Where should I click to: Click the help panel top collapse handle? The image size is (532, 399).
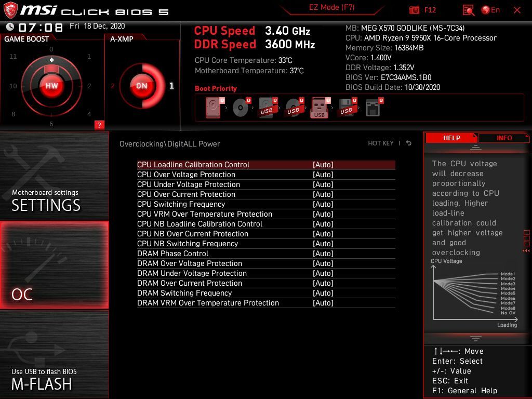(476, 148)
